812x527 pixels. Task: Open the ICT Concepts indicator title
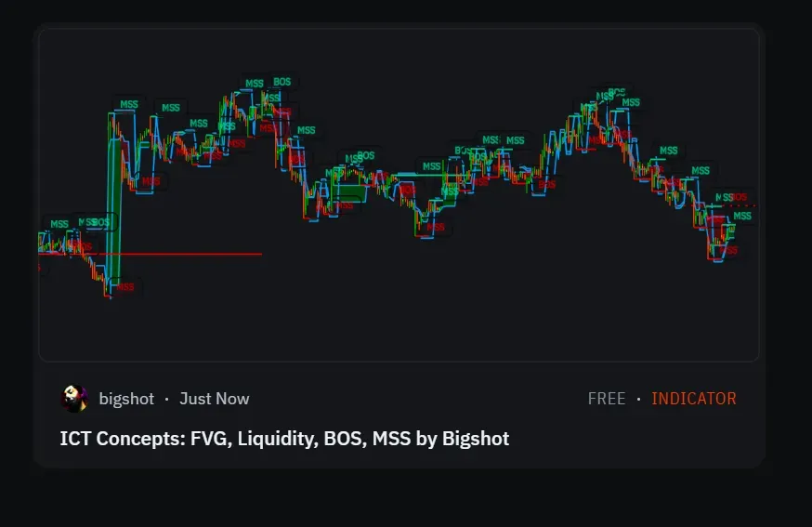(284, 438)
